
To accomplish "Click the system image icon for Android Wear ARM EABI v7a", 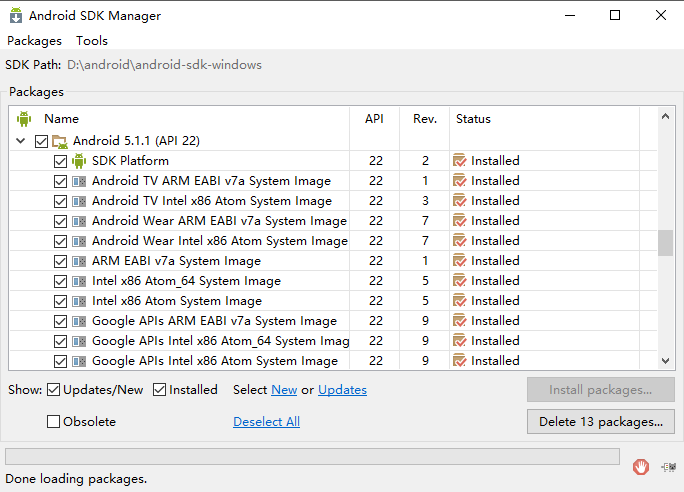I will click(x=79, y=221).
